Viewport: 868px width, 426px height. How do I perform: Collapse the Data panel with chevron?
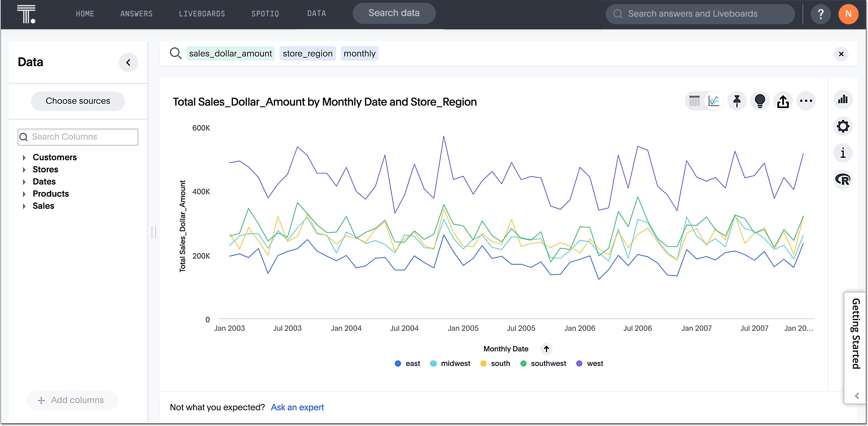tap(128, 62)
